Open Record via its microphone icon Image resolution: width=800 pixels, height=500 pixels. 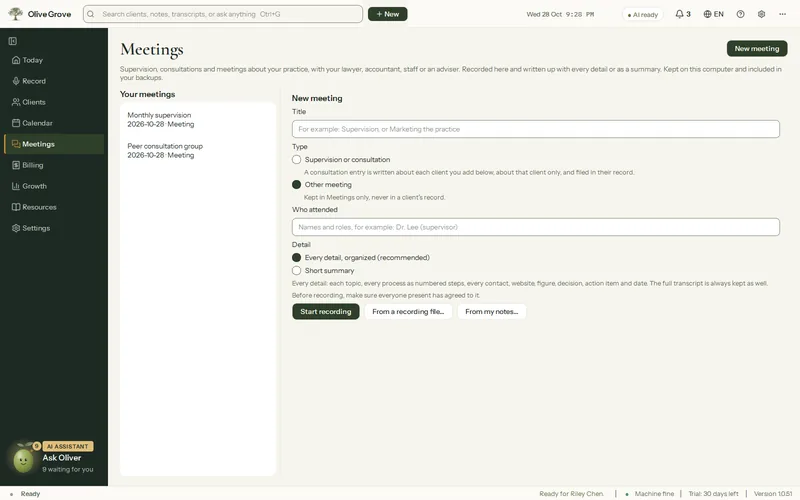(16, 81)
